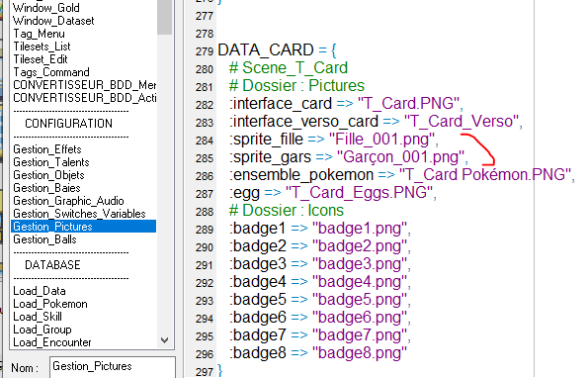Click the "T_Card Pokémon.PNG" string
The width and height of the screenshot is (588, 378).
(x=485, y=174)
